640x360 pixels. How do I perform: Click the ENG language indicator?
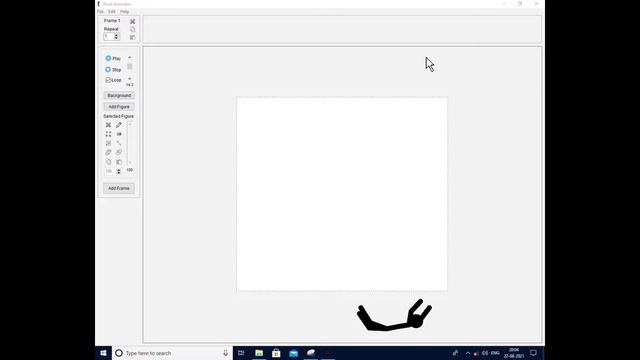[x=495, y=353]
